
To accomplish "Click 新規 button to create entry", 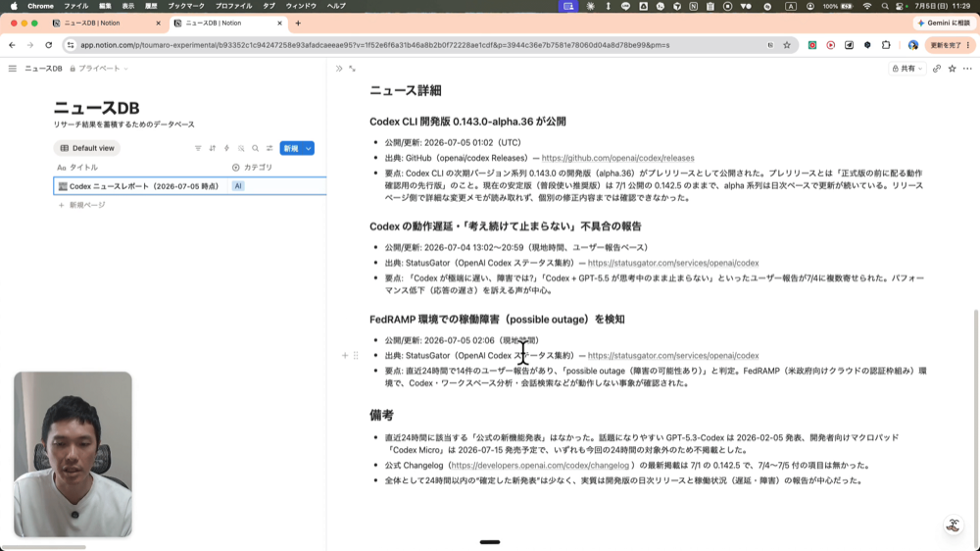I will coord(291,148).
